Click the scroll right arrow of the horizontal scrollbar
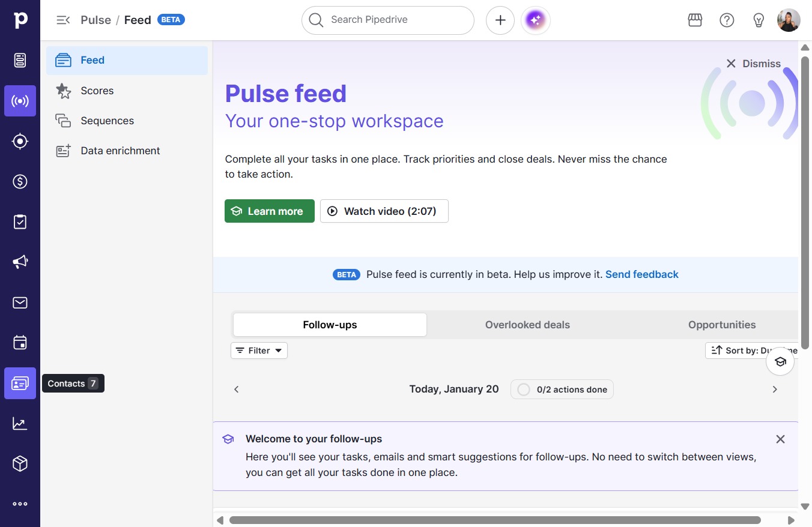Image resolution: width=812 pixels, height=527 pixels. (791, 520)
